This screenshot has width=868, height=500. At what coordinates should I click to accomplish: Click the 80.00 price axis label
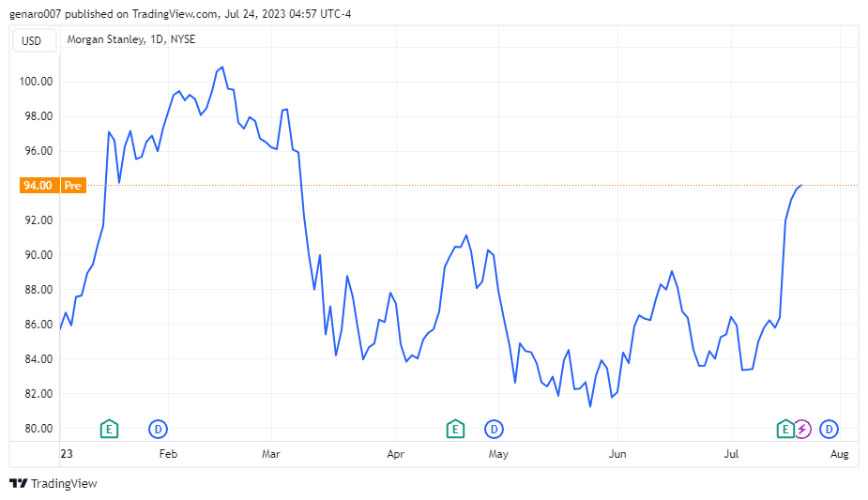[x=38, y=428]
